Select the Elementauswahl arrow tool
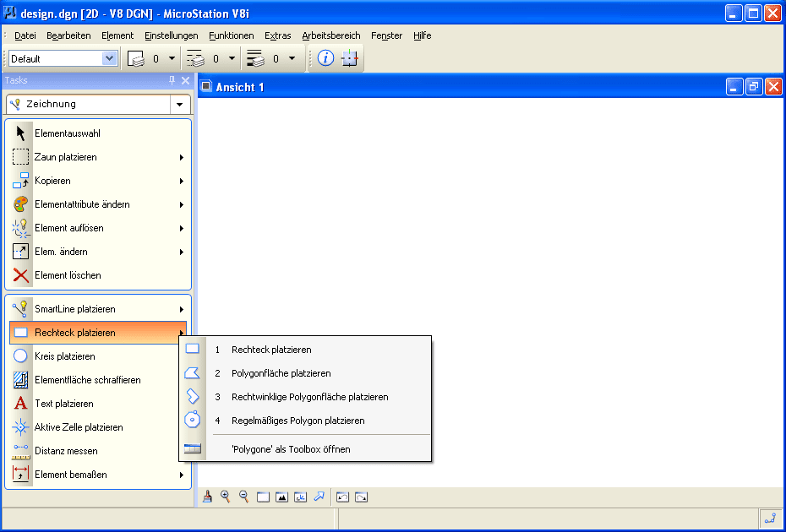Screen dimensions: 786x532 68,133
